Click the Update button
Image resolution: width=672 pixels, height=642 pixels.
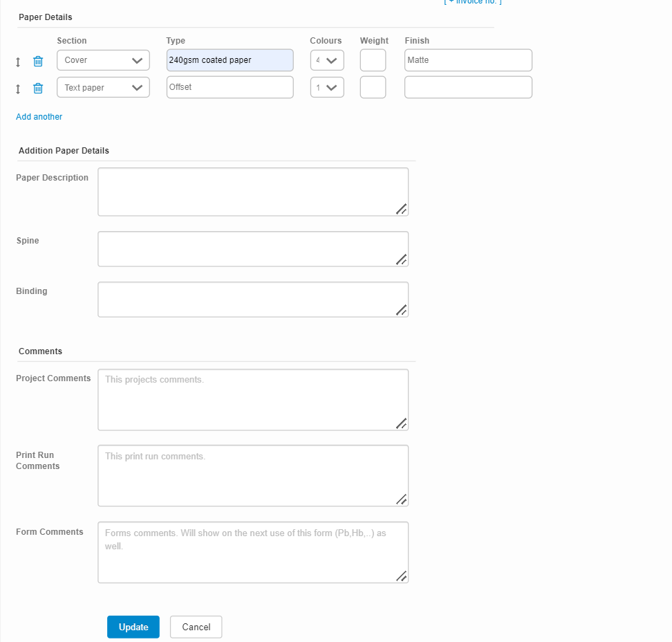coord(133,627)
